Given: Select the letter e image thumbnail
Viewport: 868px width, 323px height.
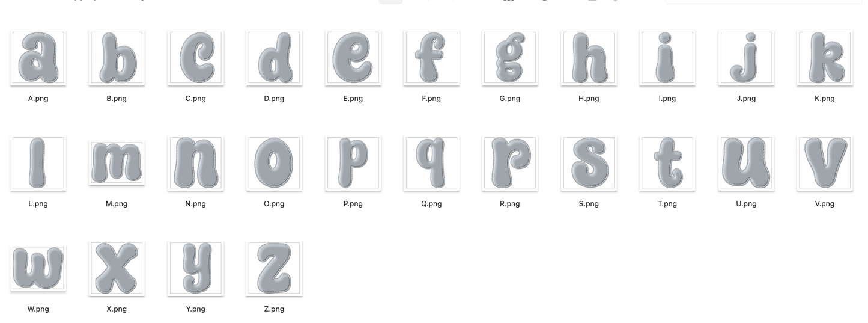Looking at the screenshot, I should [353, 58].
